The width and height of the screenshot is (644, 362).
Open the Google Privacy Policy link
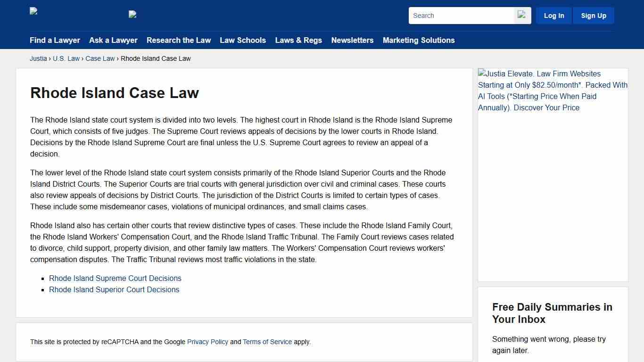coord(207,342)
